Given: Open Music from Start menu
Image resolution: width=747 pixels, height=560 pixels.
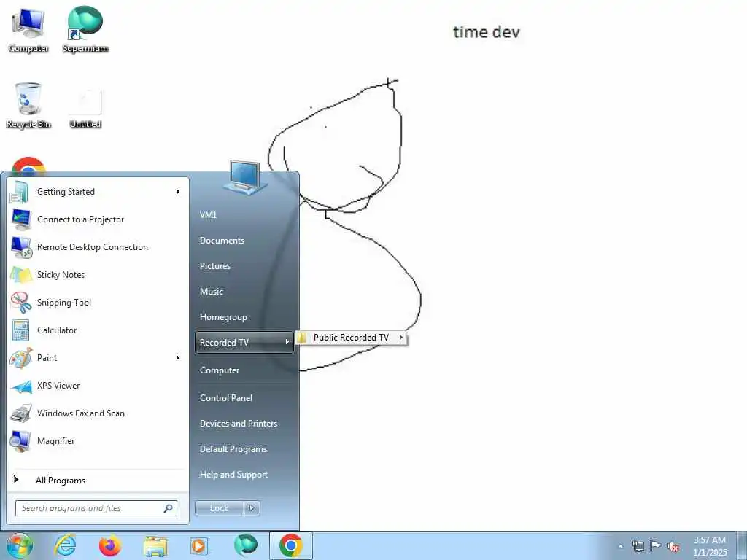Looking at the screenshot, I should click(212, 292).
